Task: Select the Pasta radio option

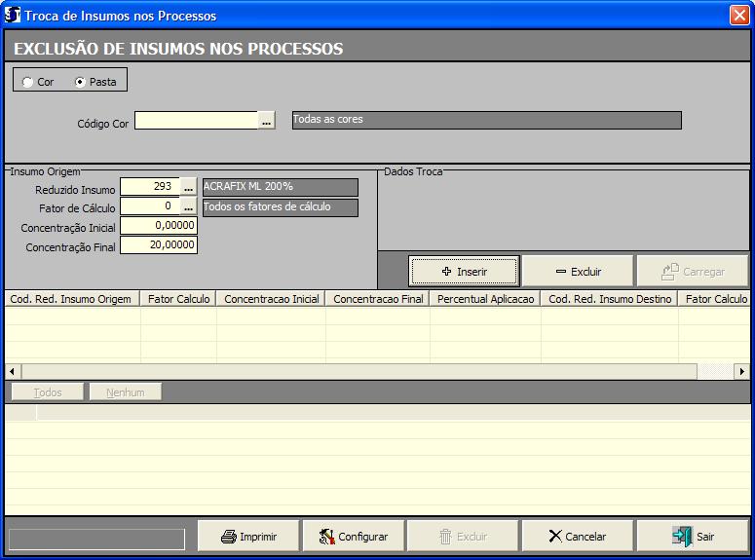Action: pyautogui.click(x=80, y=83)
